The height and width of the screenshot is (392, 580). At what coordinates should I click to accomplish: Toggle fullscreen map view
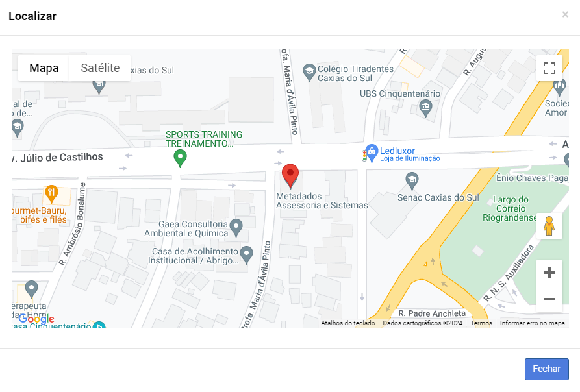(549, 68)
